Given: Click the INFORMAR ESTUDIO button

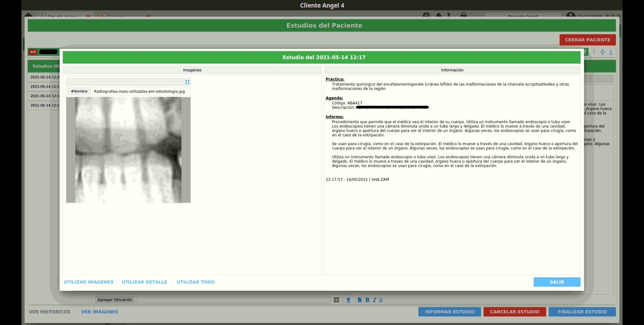Looking at the screenshot, I should 449,312.
